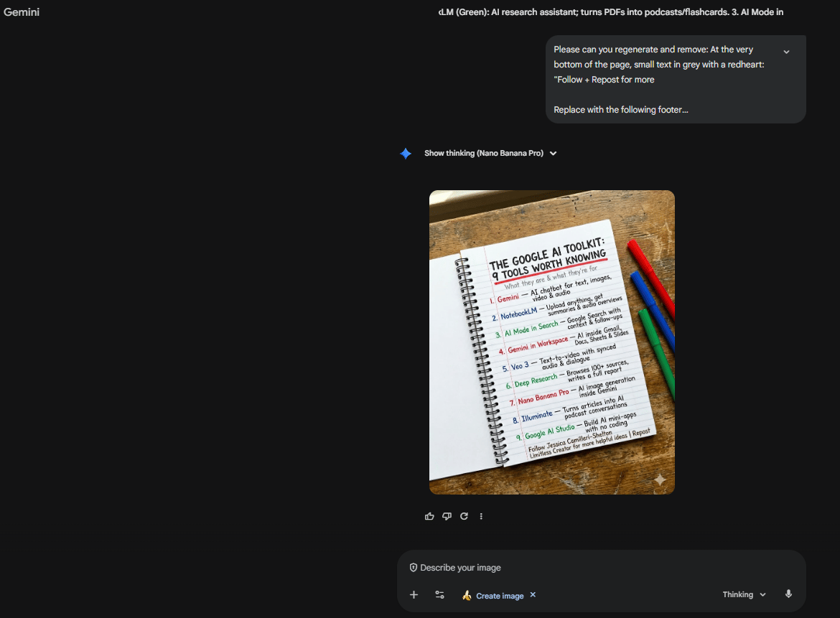Open the three-dot more options menu

pyautogui.click(x=481, y=516)
